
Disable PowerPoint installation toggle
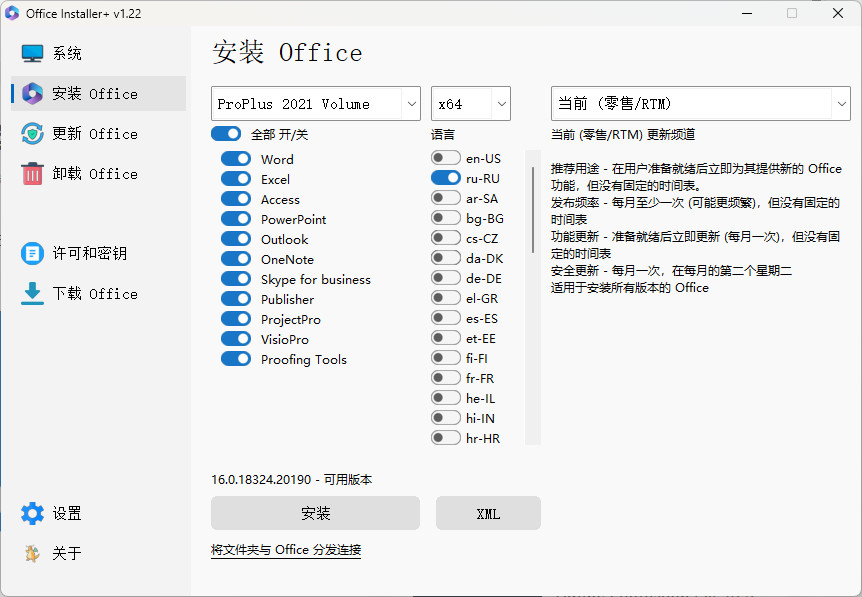(x=236, y=218)
